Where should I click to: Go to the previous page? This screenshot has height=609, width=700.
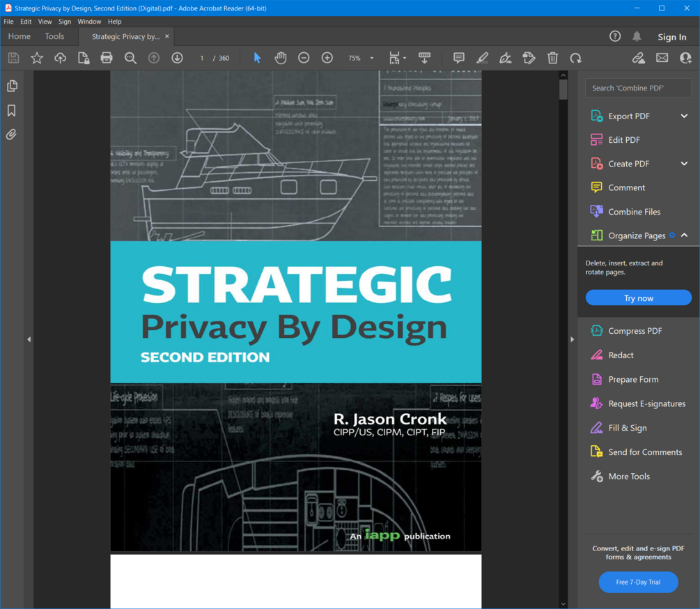coord(154,58)
